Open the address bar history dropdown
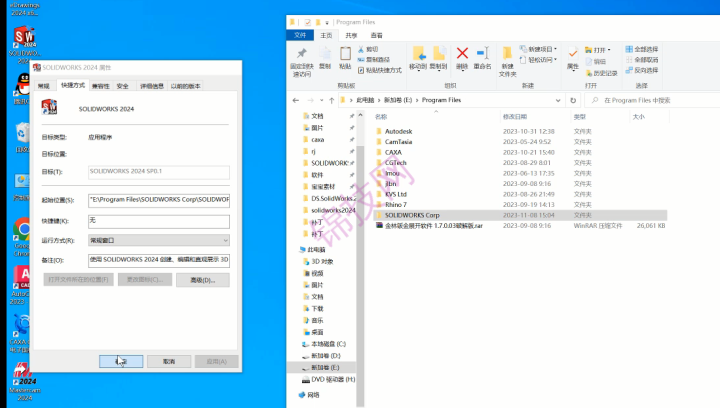This screenshot has height=408, width=720. 558,100
